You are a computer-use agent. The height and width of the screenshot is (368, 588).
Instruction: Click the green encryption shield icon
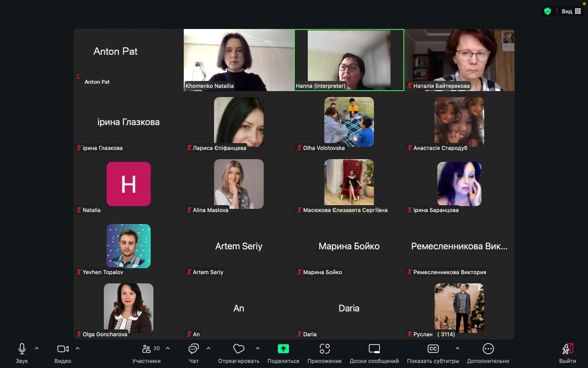[547, 11]
